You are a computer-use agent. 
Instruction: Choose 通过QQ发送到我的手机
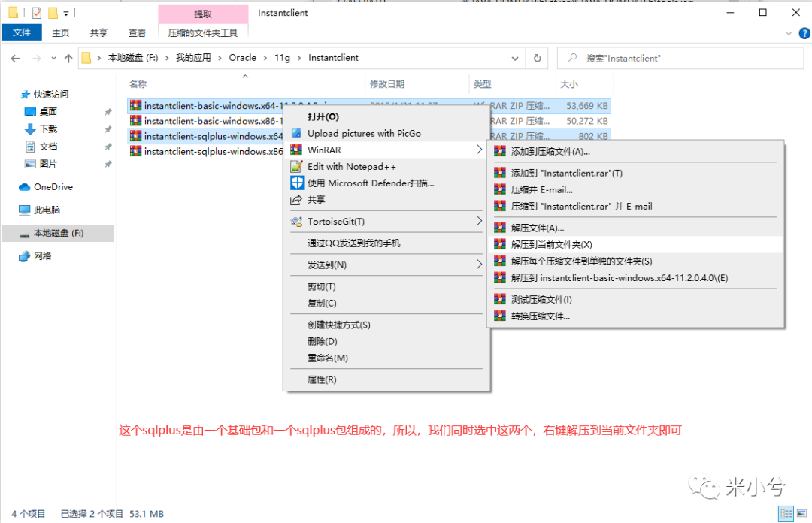pos(386,243)
